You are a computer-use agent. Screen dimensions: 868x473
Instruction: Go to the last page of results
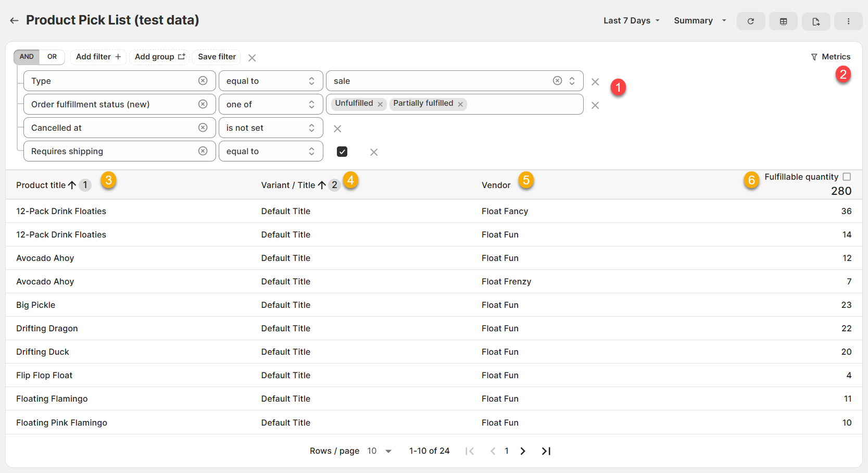[x=546, y=451]
